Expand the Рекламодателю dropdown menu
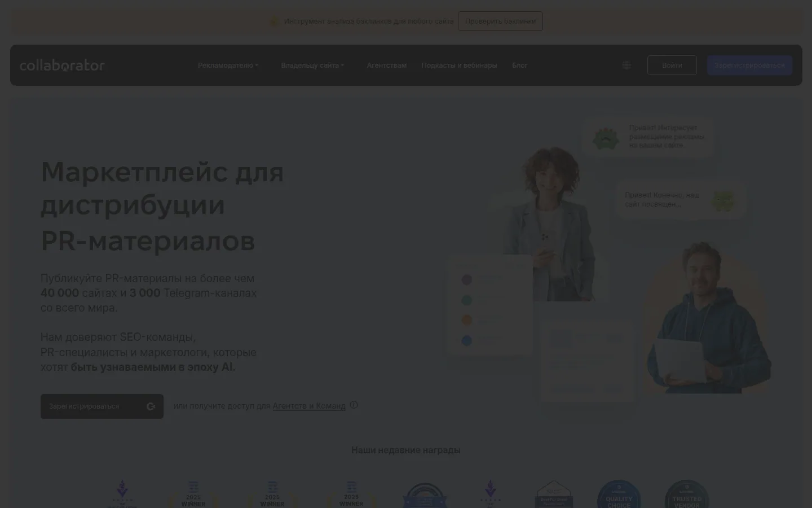 pos(228,65)
